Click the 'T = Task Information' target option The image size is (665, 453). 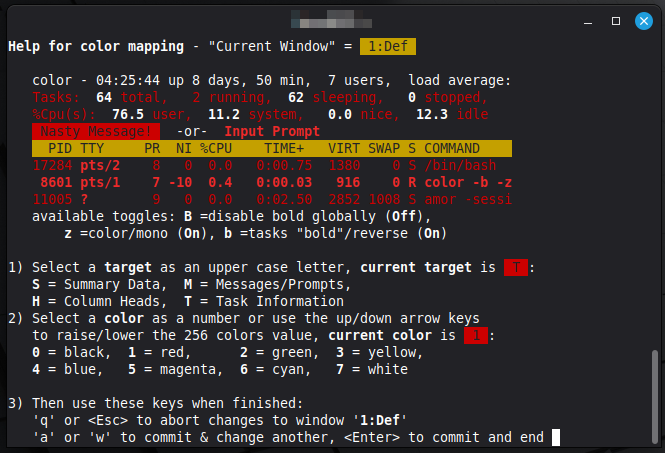[x=266, y=301]
